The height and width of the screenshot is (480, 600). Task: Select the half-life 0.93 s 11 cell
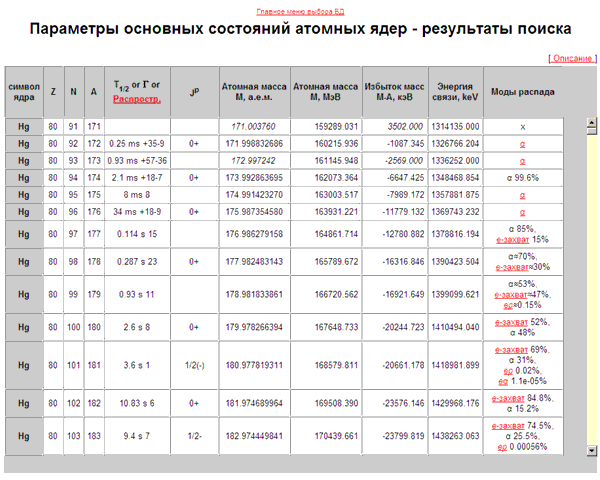point(137,294)
